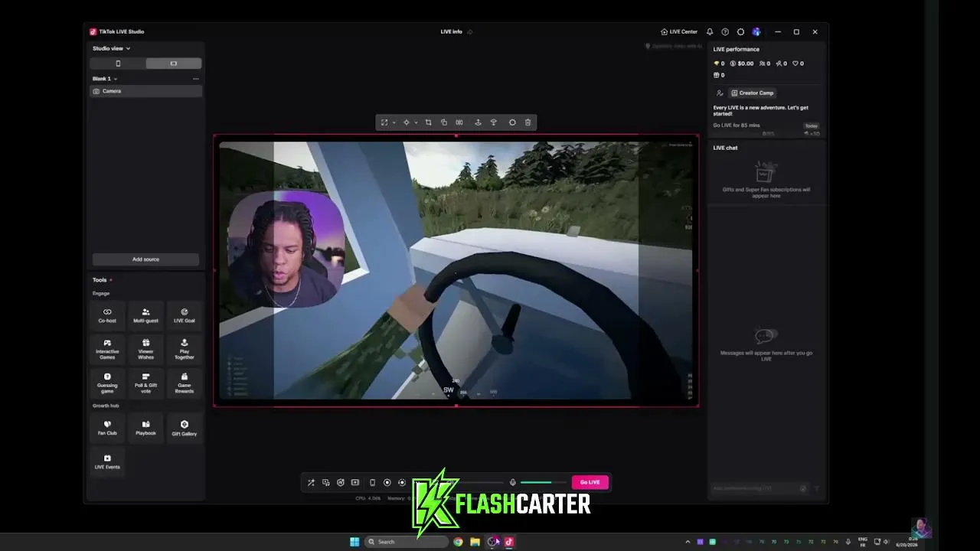This screenshot has width=980, height=551.
Task: Switch to landscape studio view
Action: [174, 64]
